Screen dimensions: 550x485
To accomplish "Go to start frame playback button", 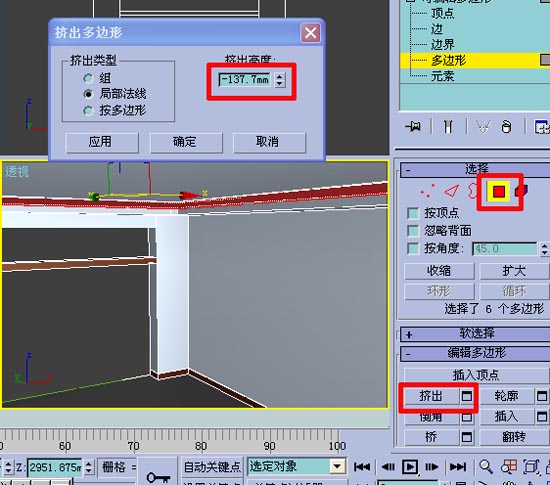I will (x=362, y=467).
